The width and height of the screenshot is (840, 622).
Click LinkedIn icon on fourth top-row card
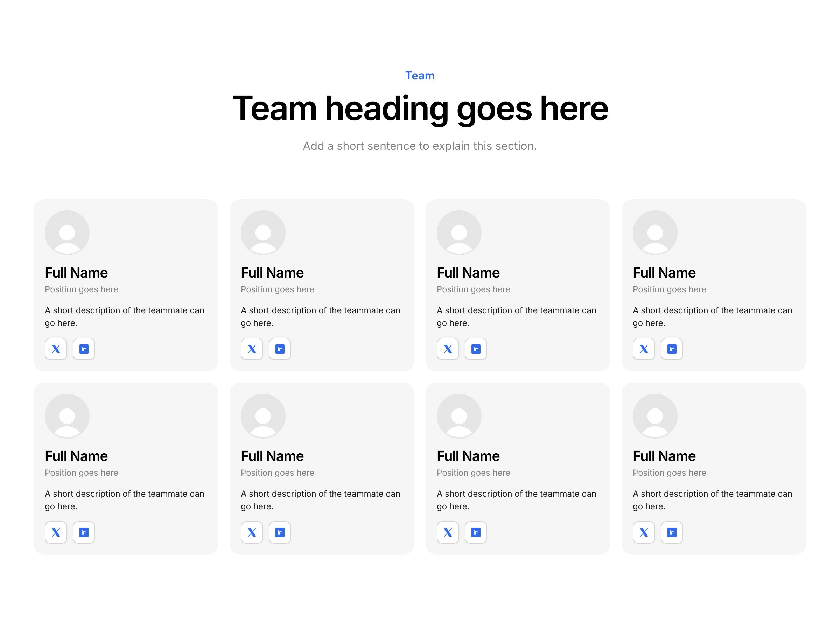coord(672,349)
